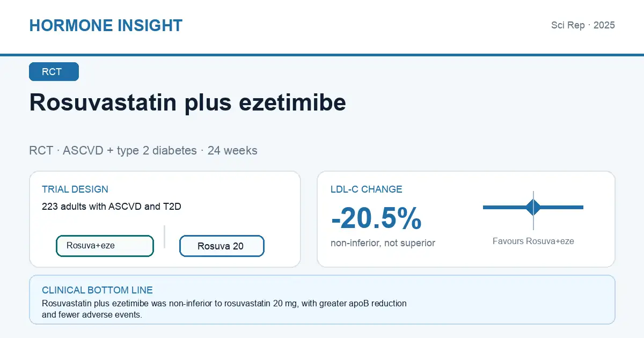Viewport: 644px width, 338px height.
Task: Select the Rosuva+eze arm box
Action: (x=105, y=246)
